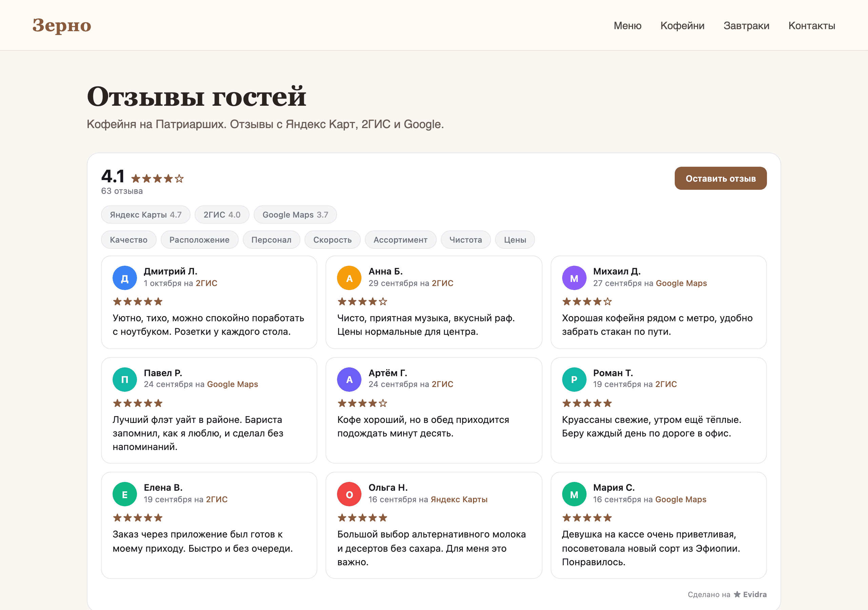The image size is (868, 610).
Task: Click Михаил Д. purple avatar
Action: coord(574,278)
